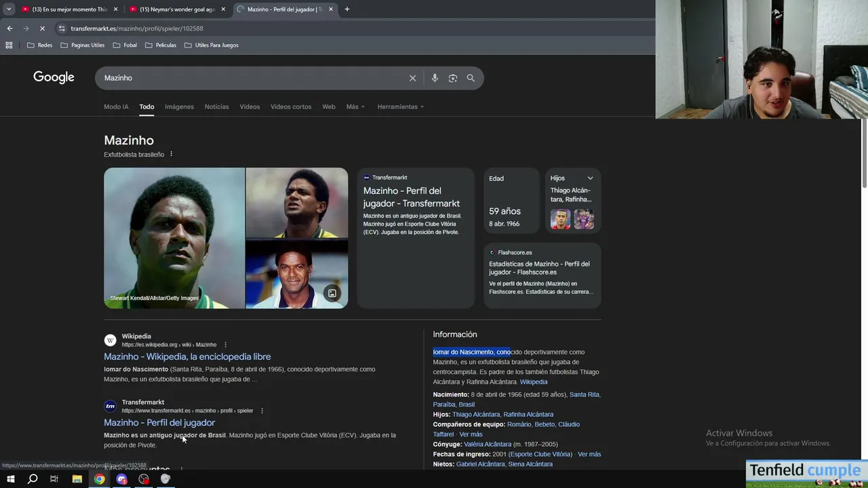
Task: Click Wikipedia favicon in search result
Action: pyautogui.click(x=110, y=340)
